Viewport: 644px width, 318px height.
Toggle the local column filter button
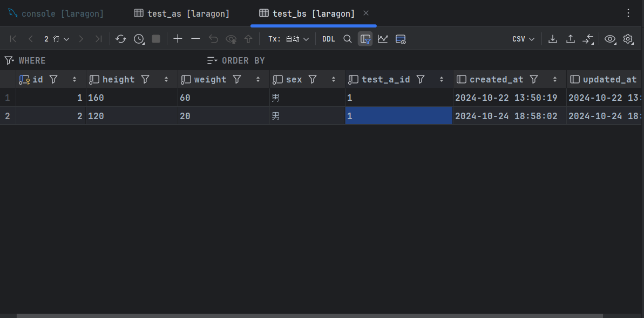click(365, 39)
